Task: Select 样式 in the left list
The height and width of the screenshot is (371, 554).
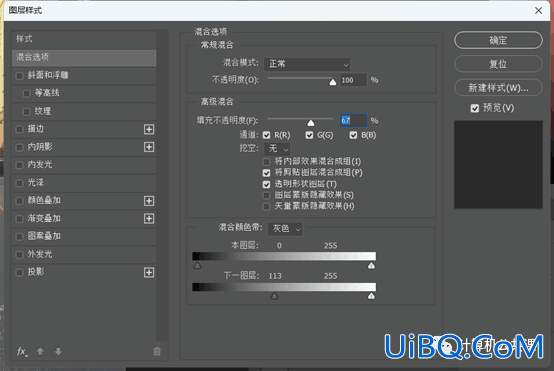Action: tap(84, 39)
